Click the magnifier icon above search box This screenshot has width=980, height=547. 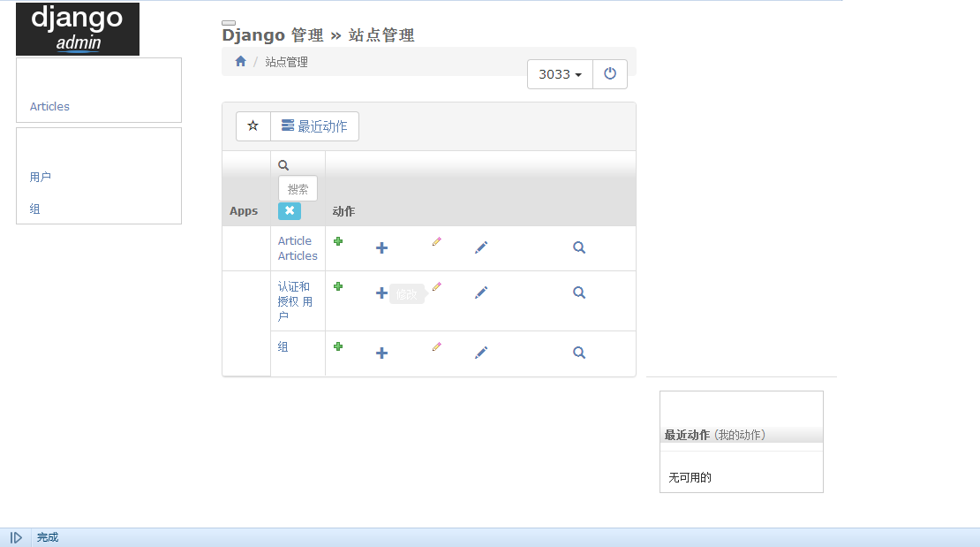tap(283, 165)
